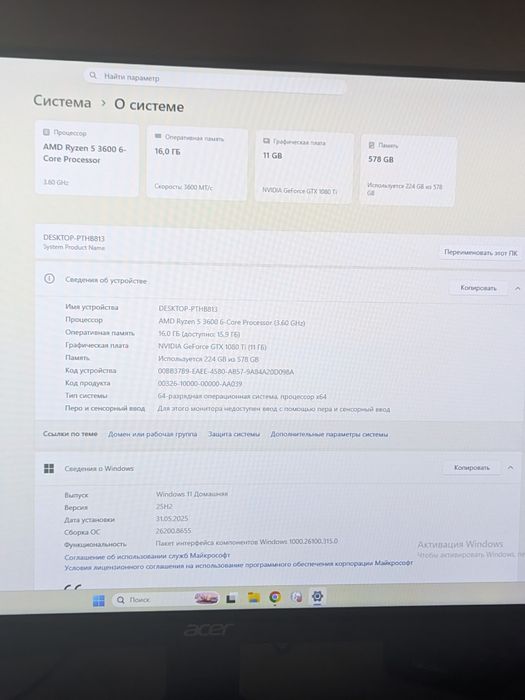Open 'Домен или рабочая группа' link
Viewport: 525px width, 700px height.
point(152,434)
